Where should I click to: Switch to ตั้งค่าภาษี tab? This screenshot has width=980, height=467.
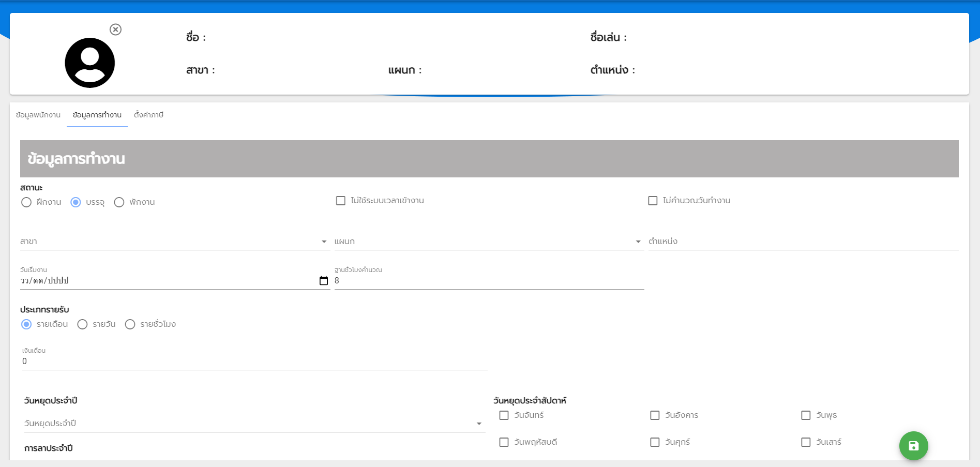149,115
